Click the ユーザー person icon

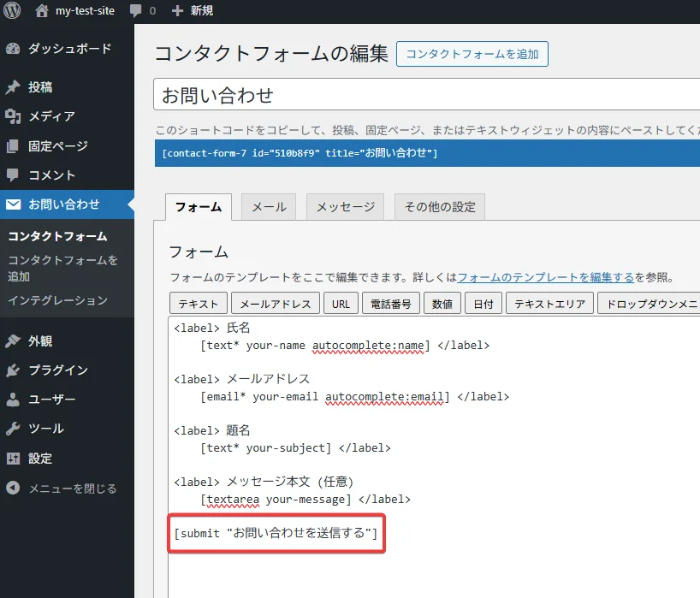pos(13,400)
